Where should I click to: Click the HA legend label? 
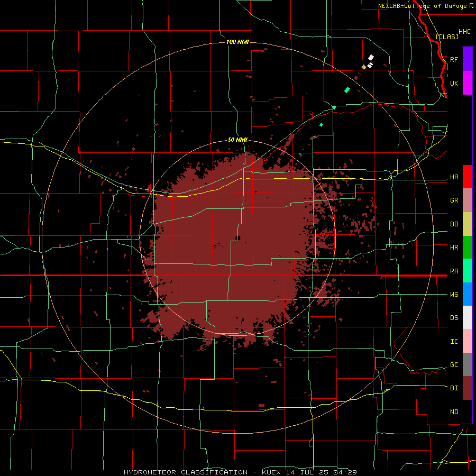pyautogui.click(x=454, y=177)
